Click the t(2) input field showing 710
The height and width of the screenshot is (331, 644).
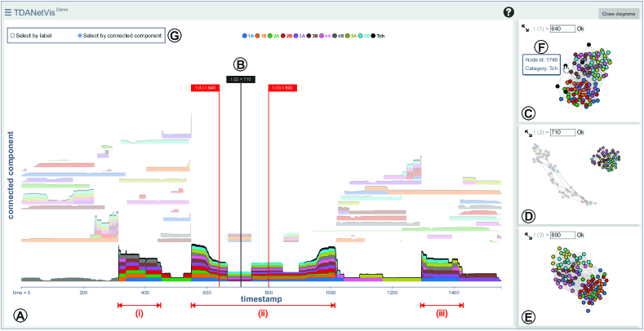562,133
